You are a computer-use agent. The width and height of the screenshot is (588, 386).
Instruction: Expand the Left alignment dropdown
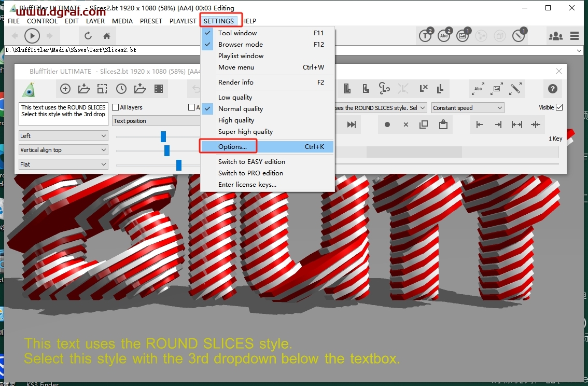pyautogui.click(x=63, y=136)
